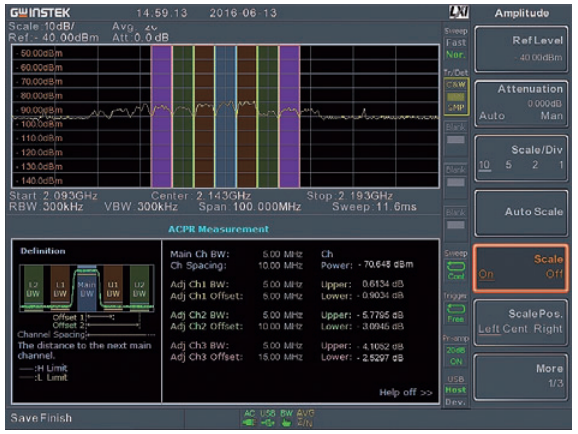This screenshot has width=578, height=434.
Task: Click the Definition panel heading
Action: (43, 251)
